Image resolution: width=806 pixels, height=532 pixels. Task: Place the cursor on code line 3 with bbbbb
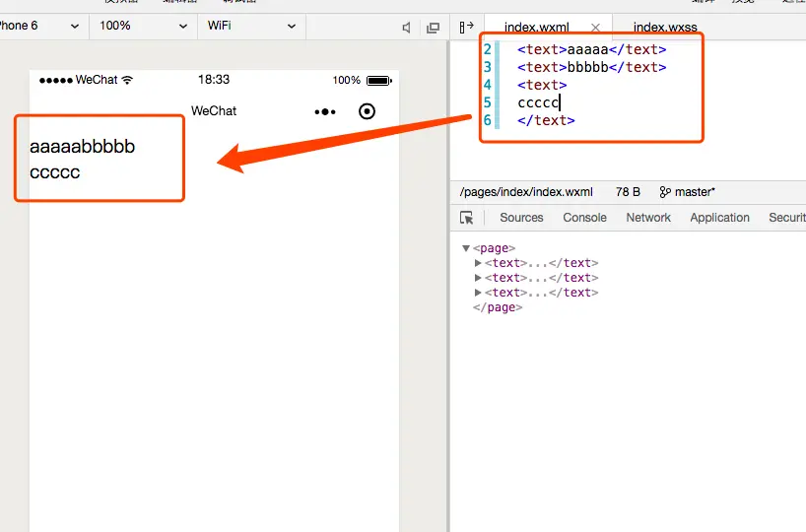pyautogui.click(x=591, y=67)
